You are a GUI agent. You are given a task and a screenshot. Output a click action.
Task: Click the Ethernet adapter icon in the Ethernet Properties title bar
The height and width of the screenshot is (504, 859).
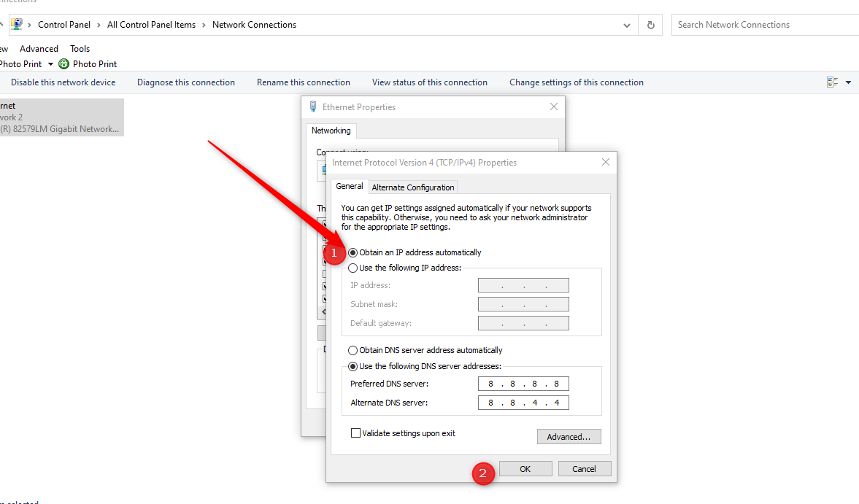pos(313,107)
